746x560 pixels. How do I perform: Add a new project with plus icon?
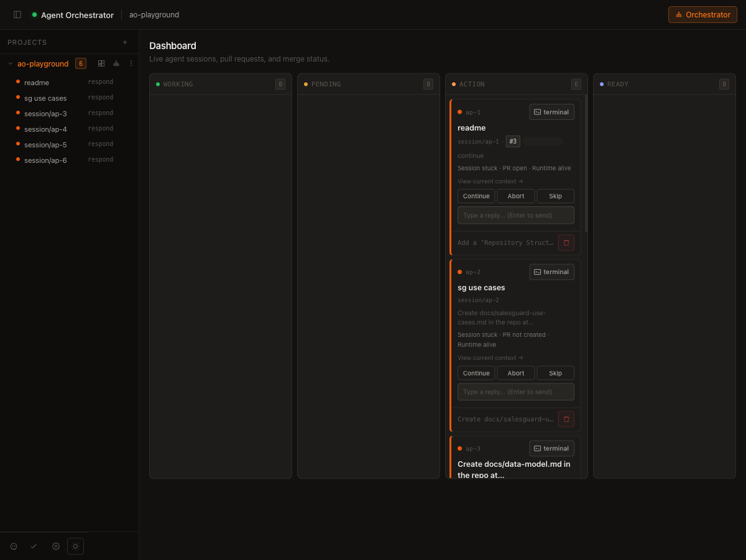coord(125,42)
